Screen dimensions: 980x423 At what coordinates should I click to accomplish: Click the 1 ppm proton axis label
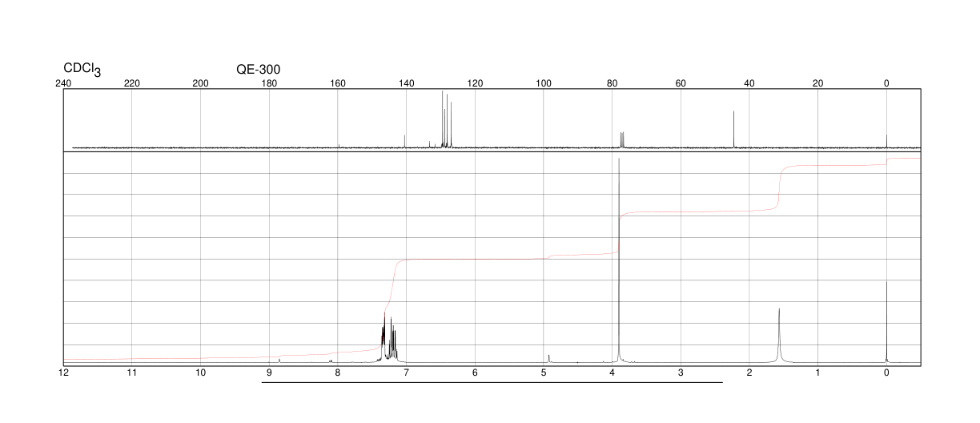817,373
